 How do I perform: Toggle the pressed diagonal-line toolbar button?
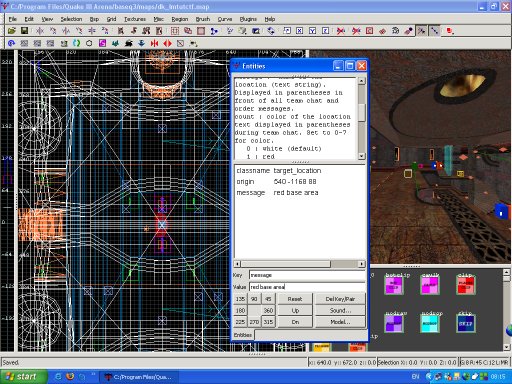435,31
